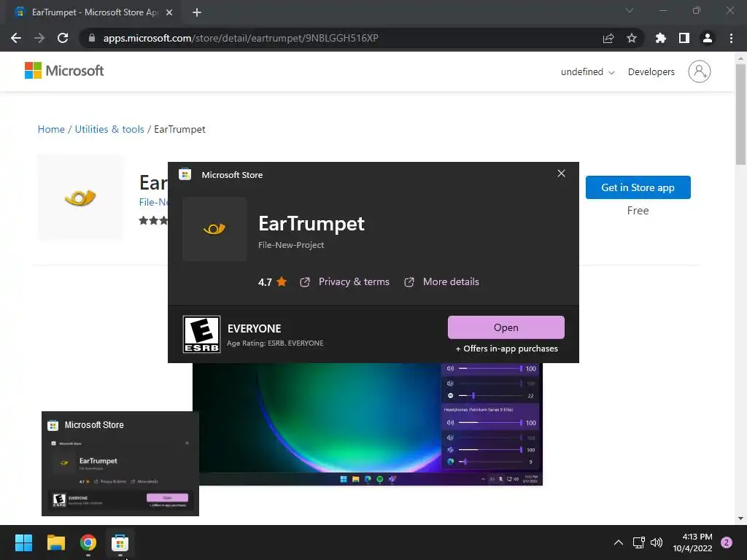Screen dimensions: 747x560
Task: Open notification center badge
Action: click(x=727, y=542)
